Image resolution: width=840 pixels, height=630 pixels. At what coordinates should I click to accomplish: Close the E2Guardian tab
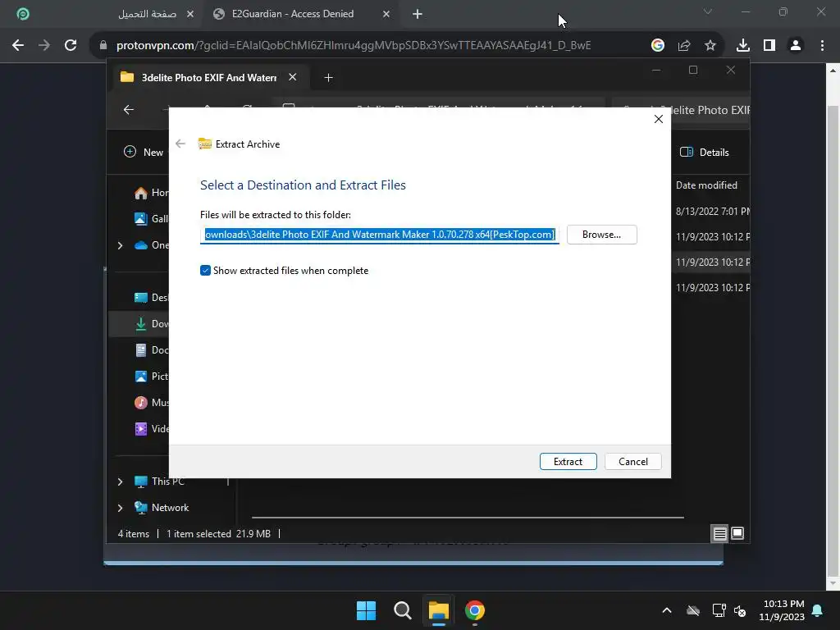[x=386, y=15]
